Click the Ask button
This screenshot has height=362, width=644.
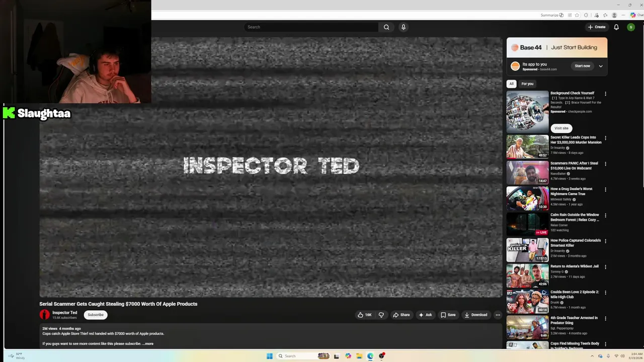point(425,315)
